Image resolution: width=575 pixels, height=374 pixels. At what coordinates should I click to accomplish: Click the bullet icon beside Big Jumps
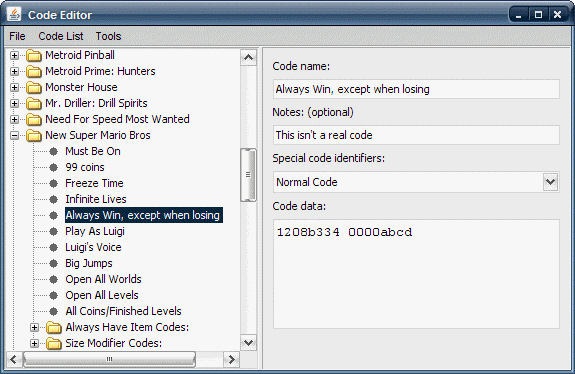click(54, 263)
